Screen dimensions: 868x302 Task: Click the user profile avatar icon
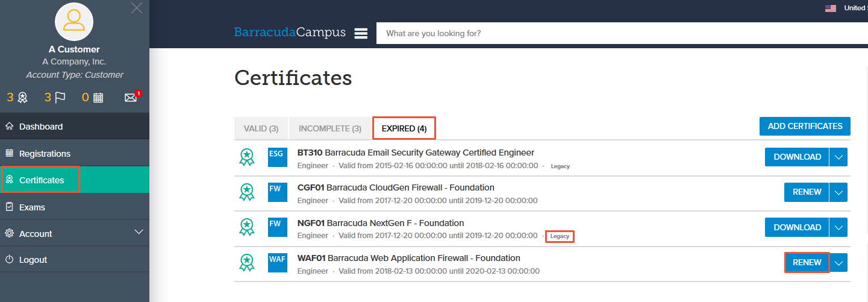point(74,21)
